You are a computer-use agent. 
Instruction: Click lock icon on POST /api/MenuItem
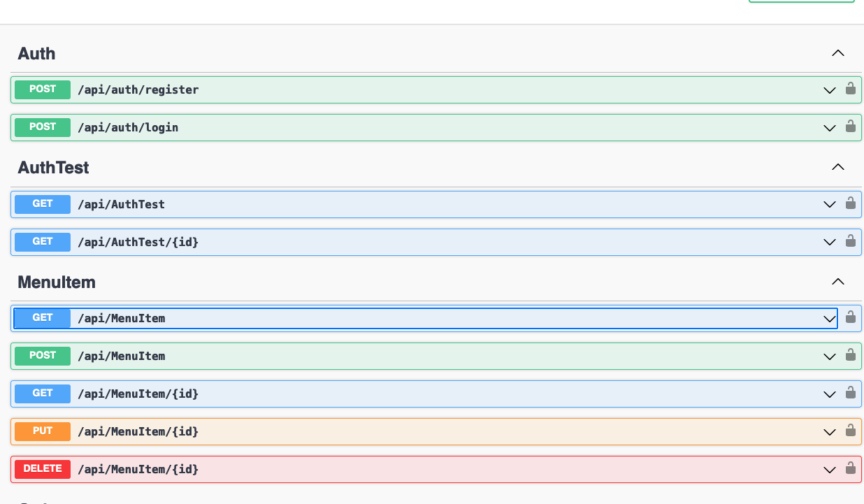point(850,355)
